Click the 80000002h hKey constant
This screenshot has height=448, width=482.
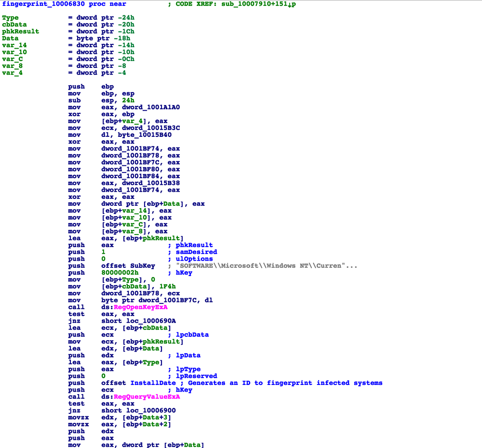[x=120, y=273]
